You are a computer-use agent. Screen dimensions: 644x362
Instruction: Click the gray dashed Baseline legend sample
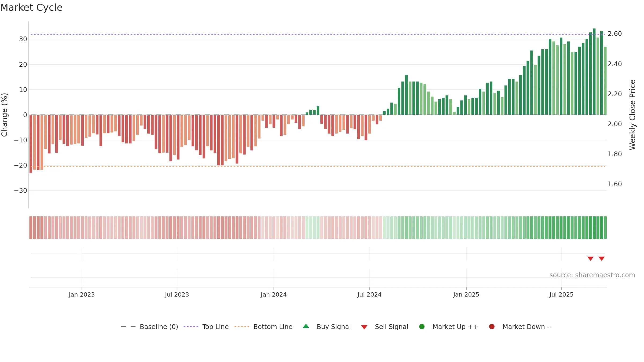click(128, 327)
